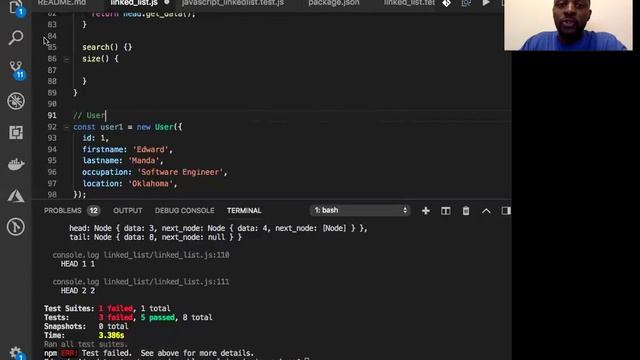Switch to the TERMINAL tab
Screen dimensions: 640x360
pos(244,211)
